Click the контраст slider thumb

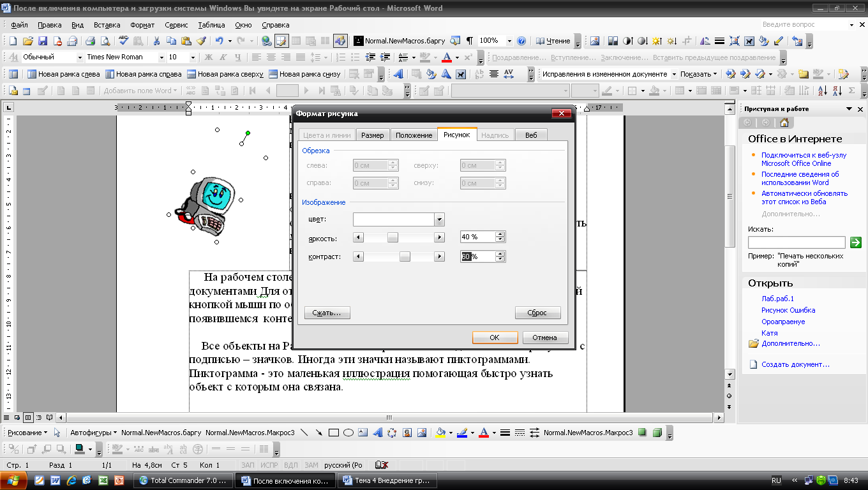point(405,256)
